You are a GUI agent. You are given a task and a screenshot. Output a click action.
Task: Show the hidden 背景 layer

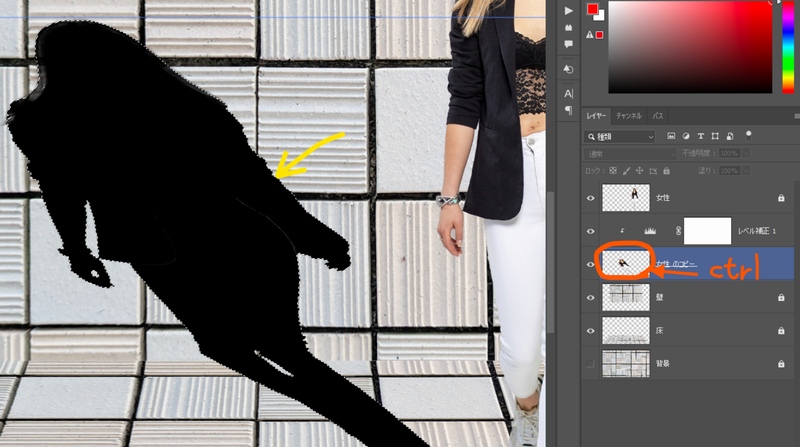coord(590,363)
